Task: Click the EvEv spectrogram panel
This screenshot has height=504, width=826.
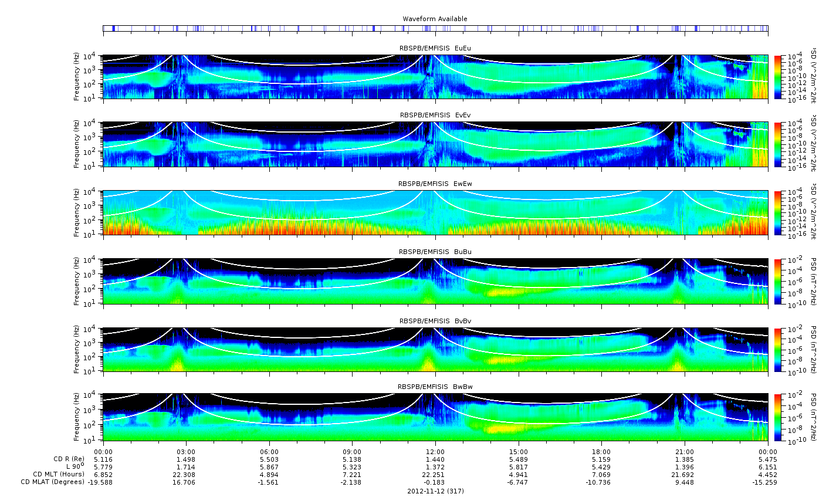Action: tap(435, 144)
